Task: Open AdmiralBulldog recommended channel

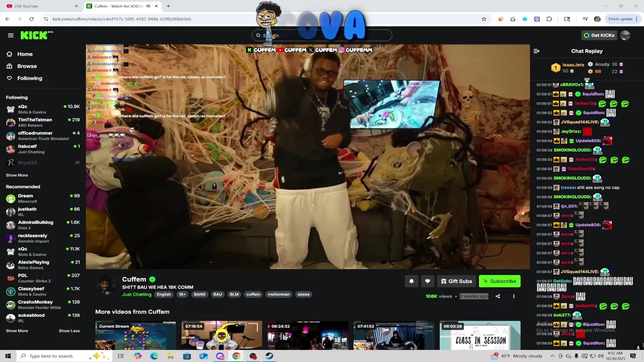Action: click(43, 225)
